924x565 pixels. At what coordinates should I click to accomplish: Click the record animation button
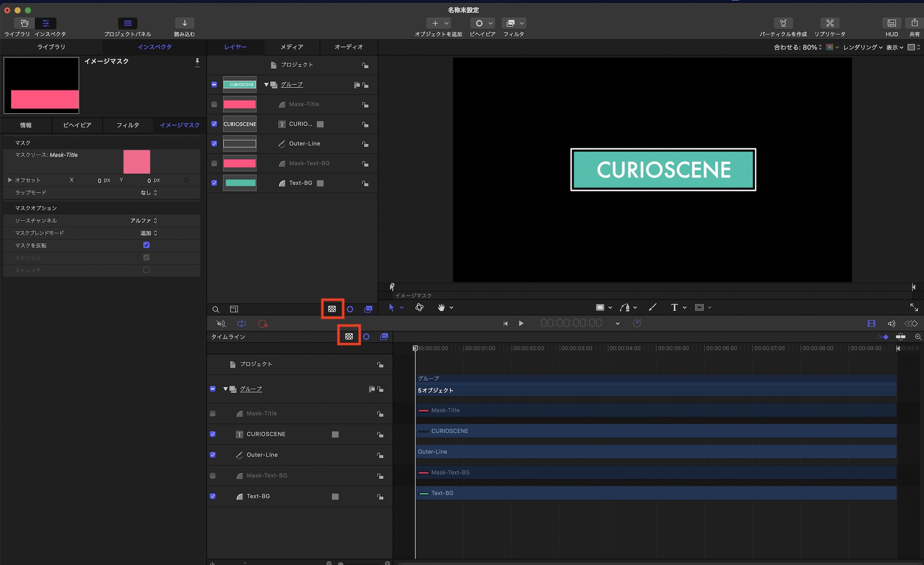pos(263,324)
